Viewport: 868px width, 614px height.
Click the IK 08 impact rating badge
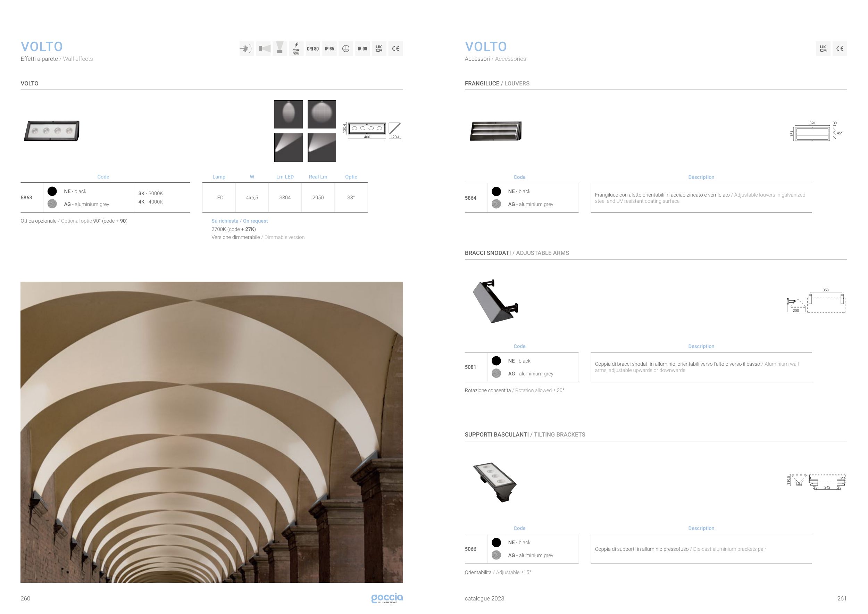pyautogui.click(x=362, y=49)
